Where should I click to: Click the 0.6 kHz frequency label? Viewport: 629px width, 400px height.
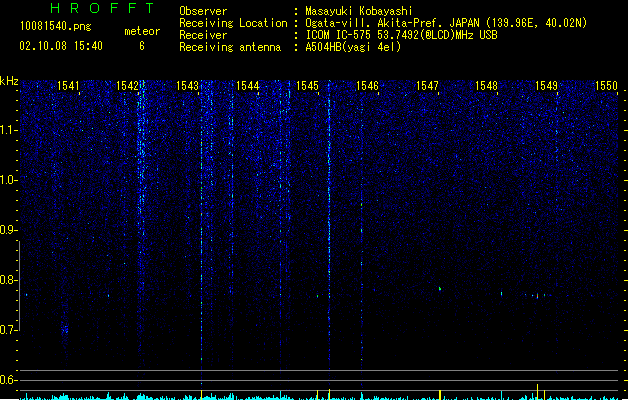click(9, 380)
